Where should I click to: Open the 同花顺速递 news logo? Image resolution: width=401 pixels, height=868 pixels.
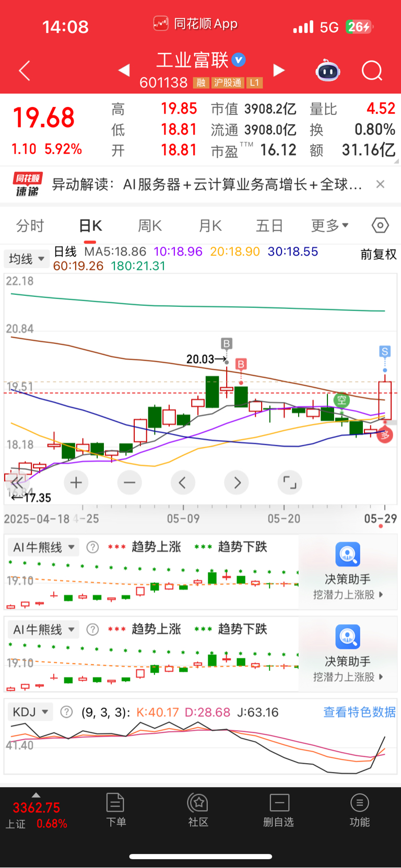coord(27,185)
